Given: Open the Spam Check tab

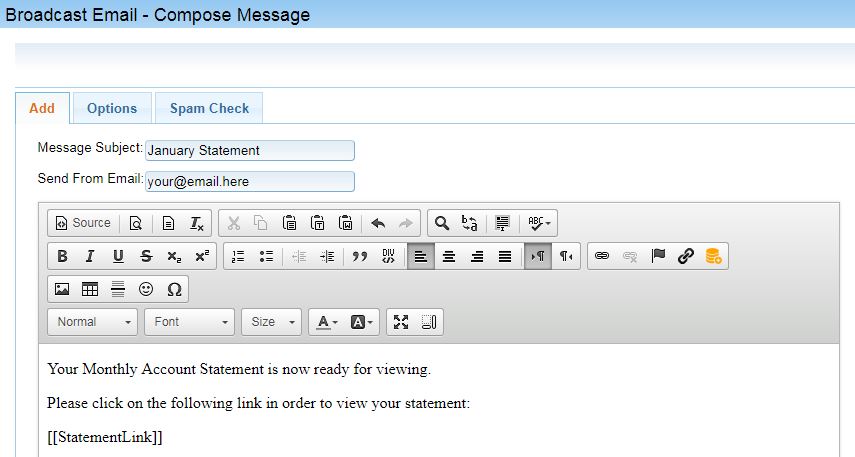Looking at the screenshot, I should coord(209,108).
